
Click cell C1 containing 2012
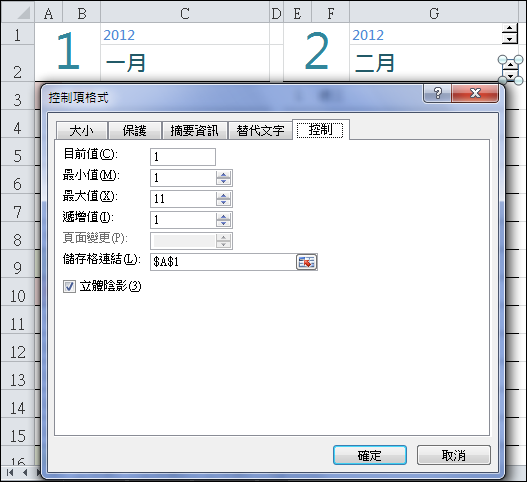point(185,34)
